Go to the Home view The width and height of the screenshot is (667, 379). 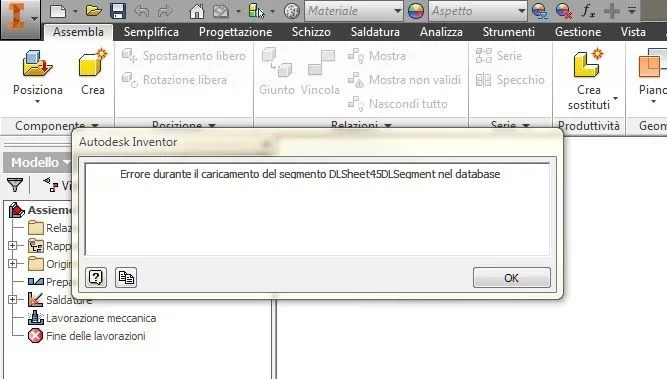pyautogui.click(x=197, y=11)
